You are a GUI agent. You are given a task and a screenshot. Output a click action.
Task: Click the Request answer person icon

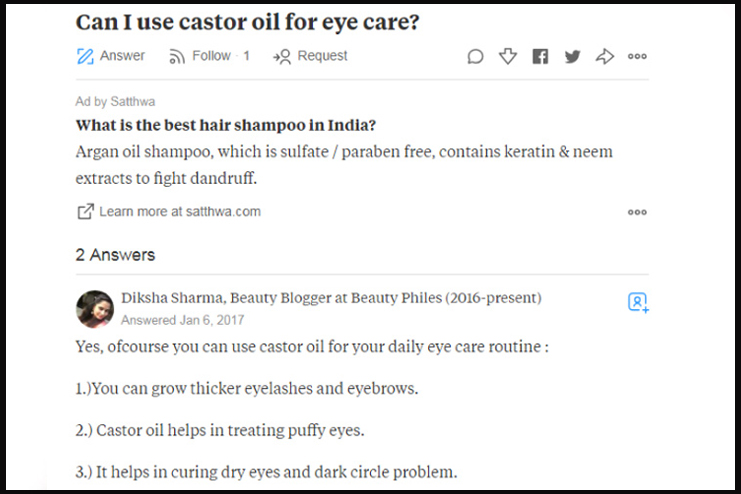282,57
